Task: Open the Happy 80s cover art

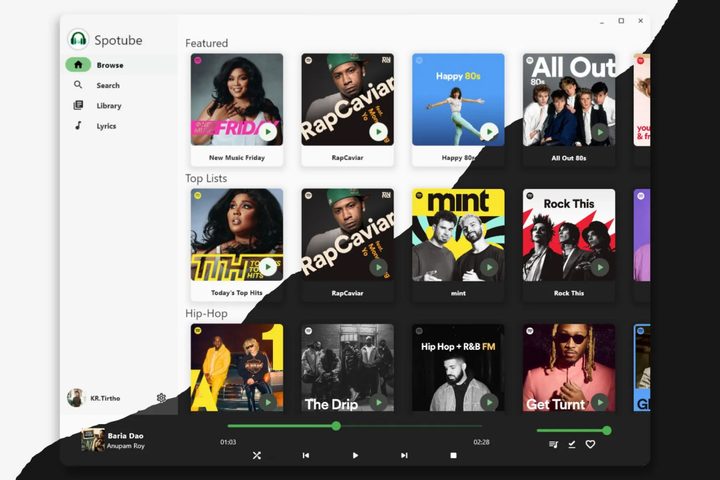Action: tap(458, 99)
